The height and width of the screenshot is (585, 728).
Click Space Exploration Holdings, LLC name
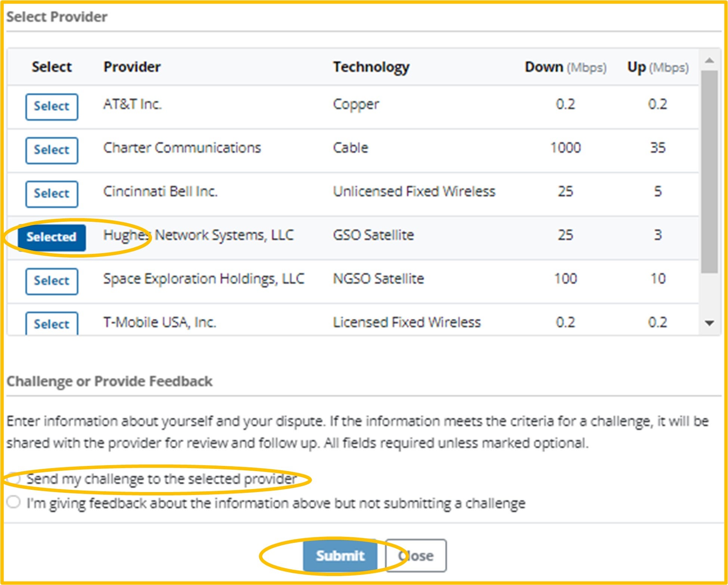coord(204,279)
